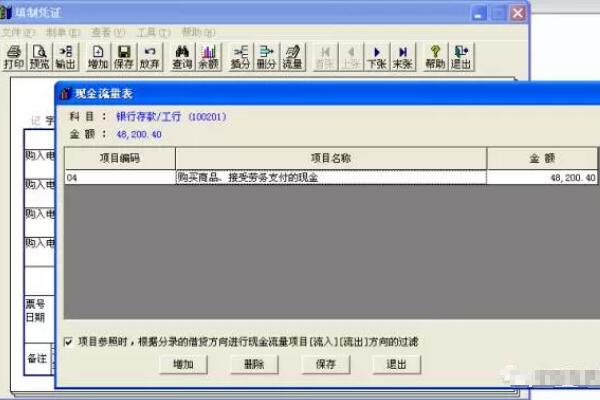Go to next voucher with 下张
The image size is (600, 400).
click(377, 56)
